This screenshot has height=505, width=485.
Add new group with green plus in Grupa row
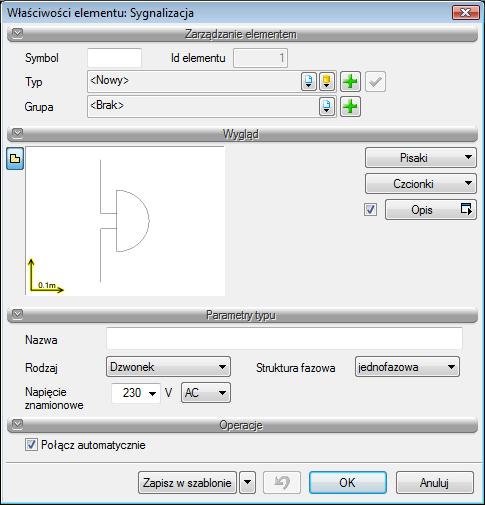click(350, 107)
